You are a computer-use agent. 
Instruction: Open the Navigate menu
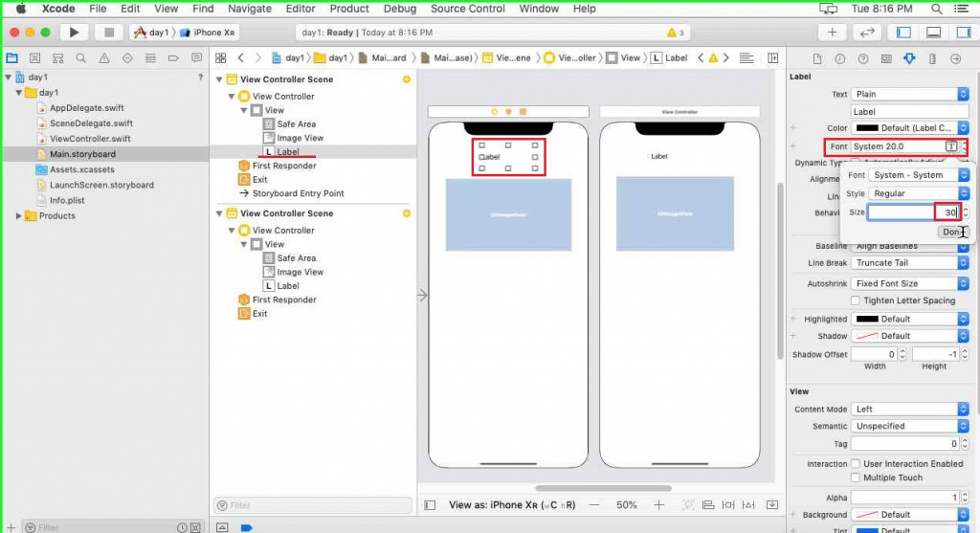(x=250, y=9)
